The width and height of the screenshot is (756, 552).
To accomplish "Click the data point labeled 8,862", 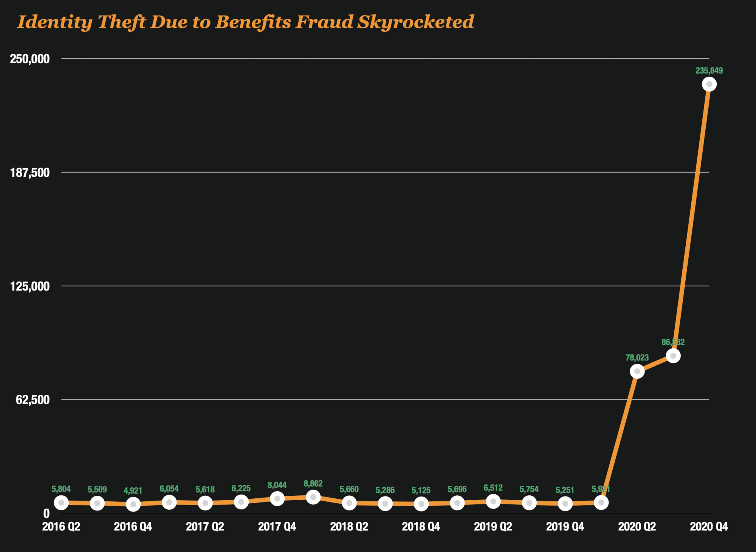I will 313,497.
